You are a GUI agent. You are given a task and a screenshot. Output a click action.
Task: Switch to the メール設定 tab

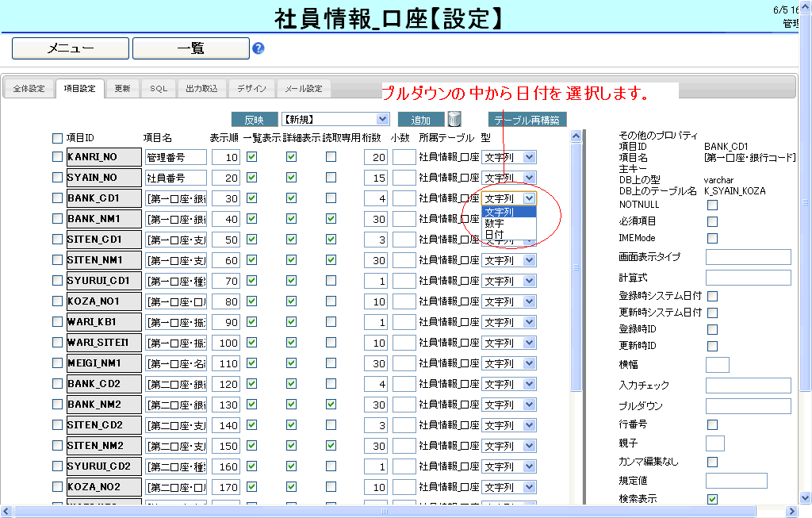coord(304,89)
